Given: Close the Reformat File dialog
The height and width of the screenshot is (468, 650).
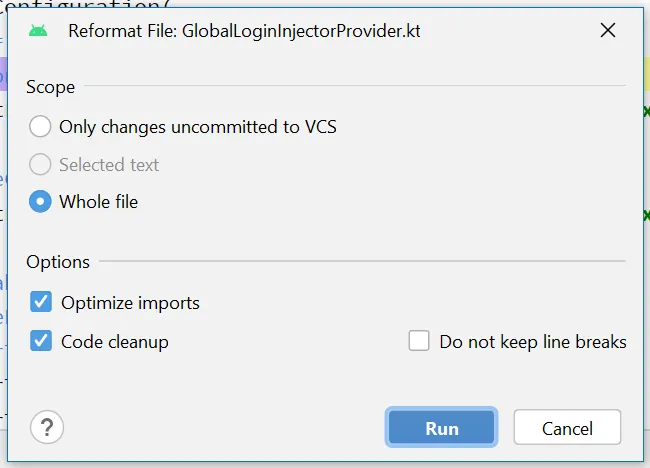Looking at the screenshot, I should (607, 30).
